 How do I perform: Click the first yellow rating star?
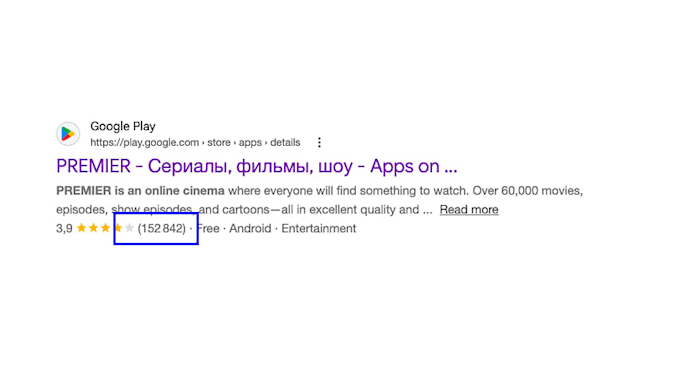pyautogui.click(x=81, y=228)
